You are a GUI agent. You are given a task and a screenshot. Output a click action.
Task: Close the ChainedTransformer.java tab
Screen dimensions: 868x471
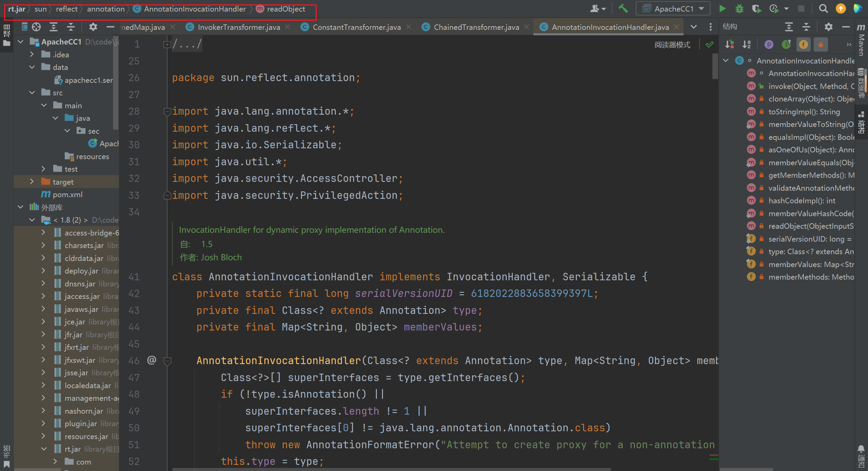527,27
